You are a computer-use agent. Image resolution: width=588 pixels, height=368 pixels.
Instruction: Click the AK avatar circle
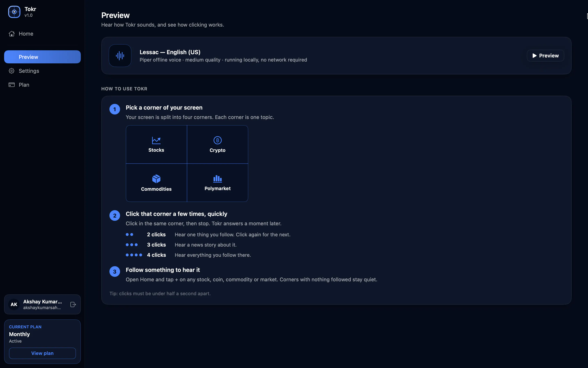[x=14, y=304]
